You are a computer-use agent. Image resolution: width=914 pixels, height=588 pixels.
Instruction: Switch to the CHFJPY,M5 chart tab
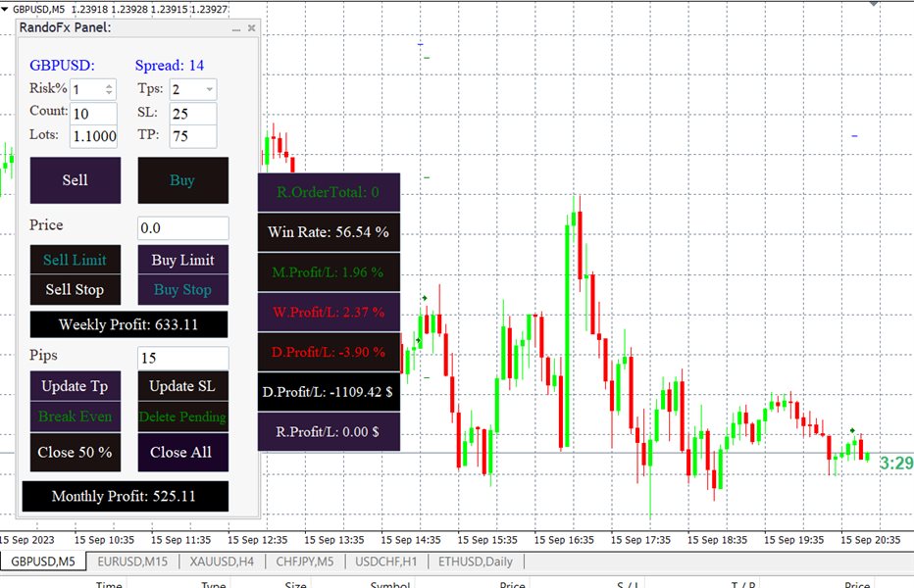tap(305, 562)
